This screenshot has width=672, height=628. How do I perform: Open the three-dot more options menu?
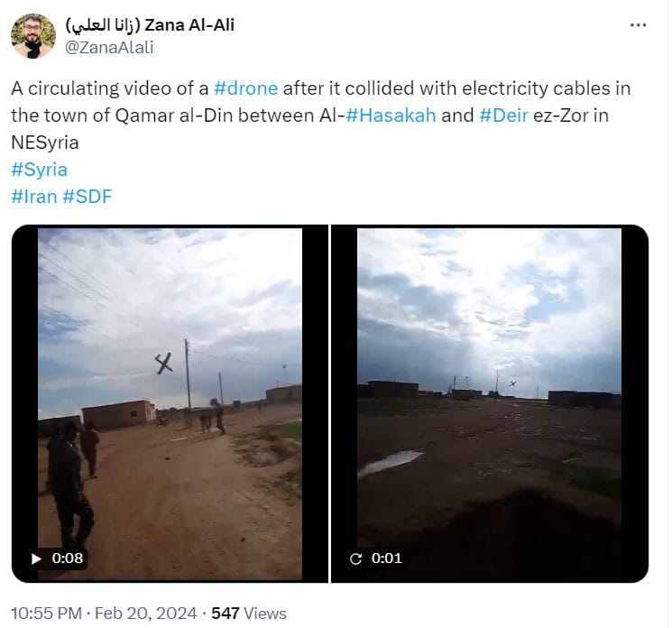click(638, 25)
